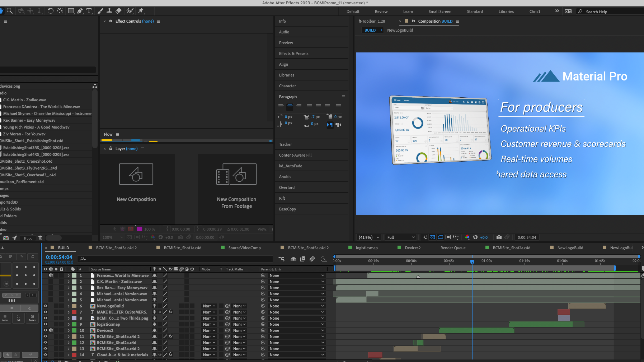
Task: Click NewLogoBuild breadcrumb in composition viewer
Action: [x=400, y=30]
